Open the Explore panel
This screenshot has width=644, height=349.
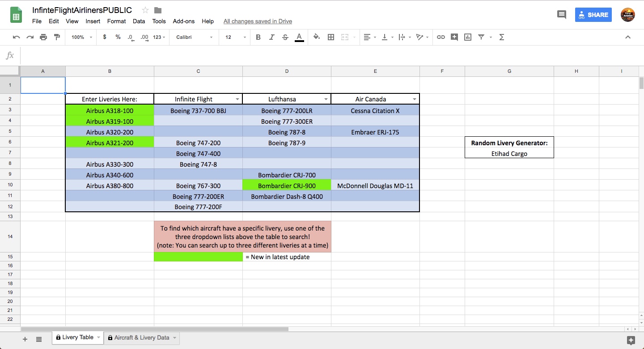[x=631, y=340]
